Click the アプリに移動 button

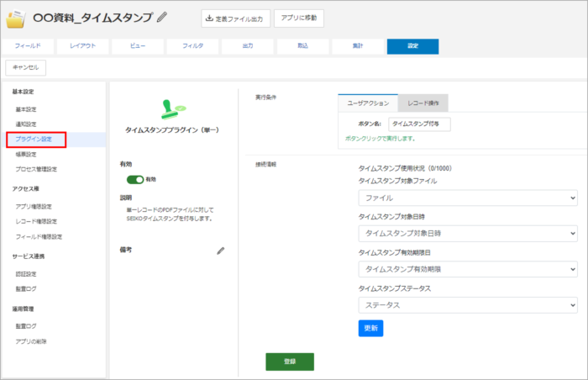click(x=299, y=18)
